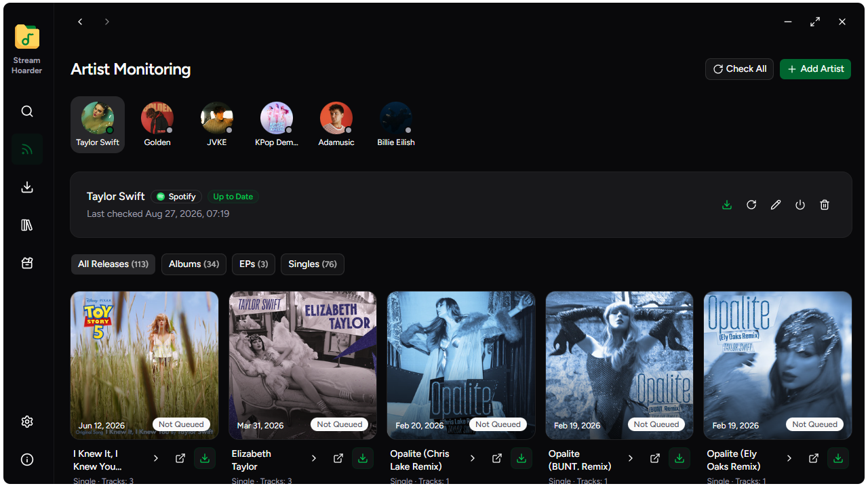Screen dimensions: 868x486
Task: Edit Taylor Swift monitor with pencil icon
Action: point(776,205)
